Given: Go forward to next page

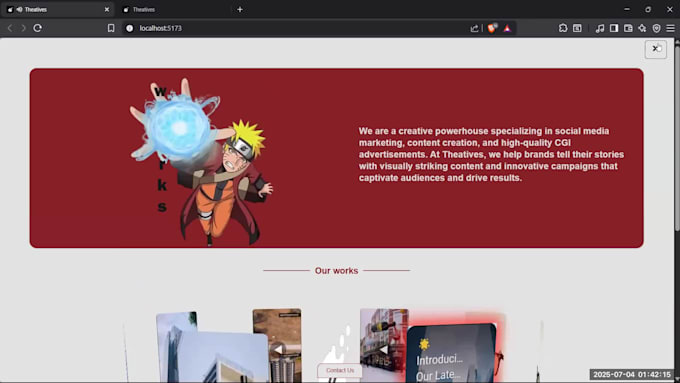Looking at the screenshot, I should pos(23,28).
